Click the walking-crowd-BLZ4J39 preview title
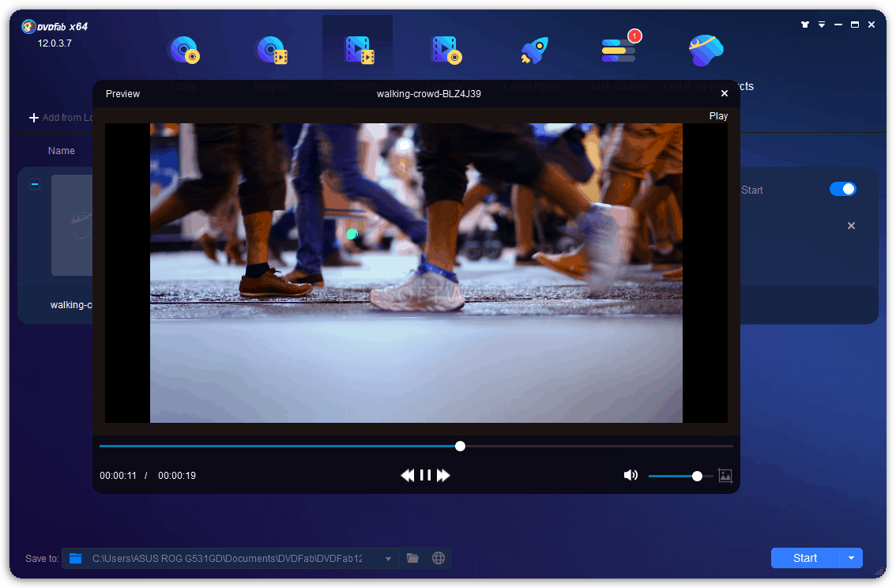Viewport: 896px width, 588px height. tap(428, 94)
